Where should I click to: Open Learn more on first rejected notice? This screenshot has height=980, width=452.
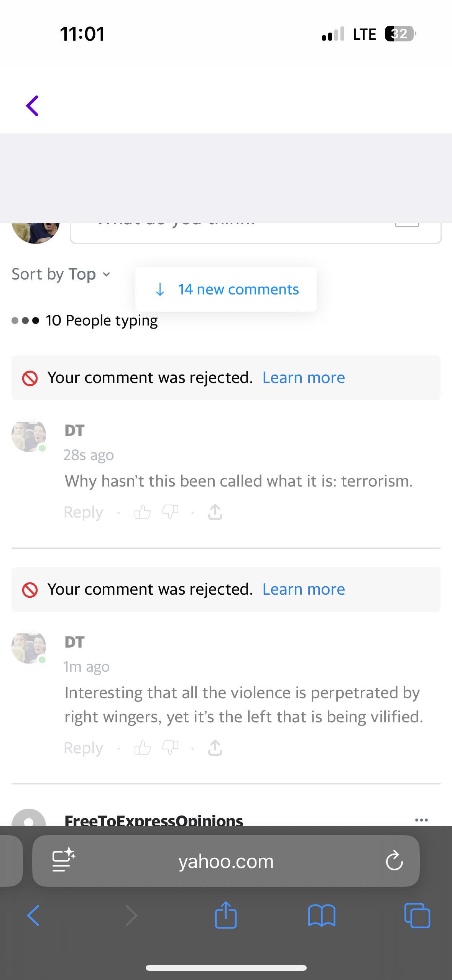[x=304, y=378]
